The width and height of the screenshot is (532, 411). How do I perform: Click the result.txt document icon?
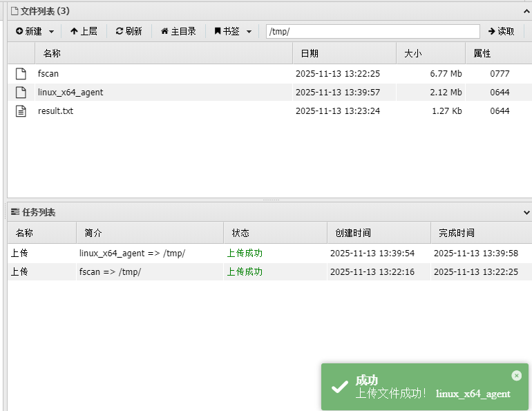click(x=21, y=111)
